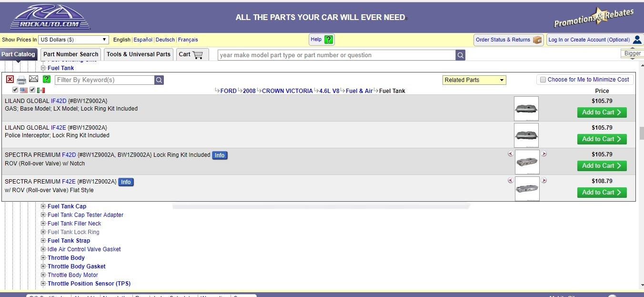Open the US Dollars currency dropdown
Viewport: 644px width, 297px height.
coord(74,40)
